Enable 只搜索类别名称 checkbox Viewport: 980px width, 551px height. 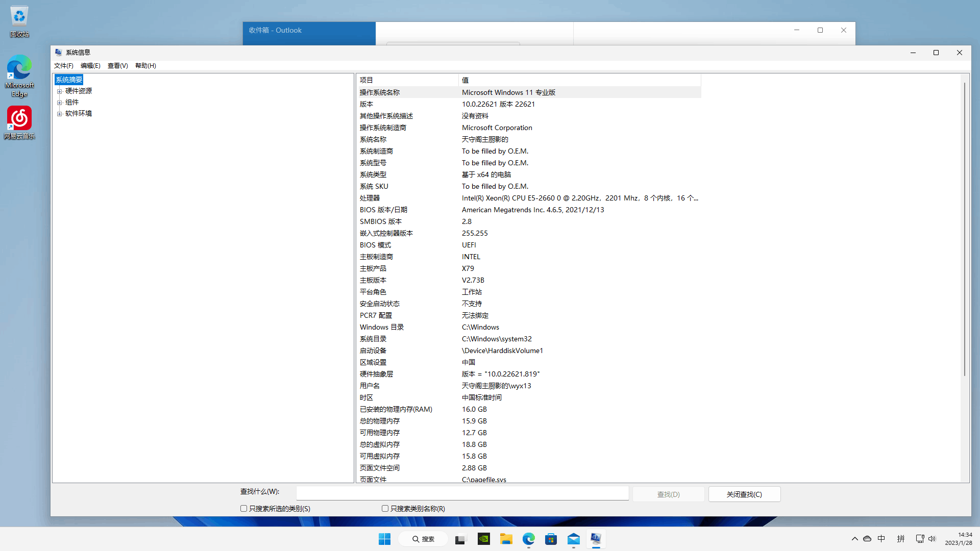coord(385,509)
